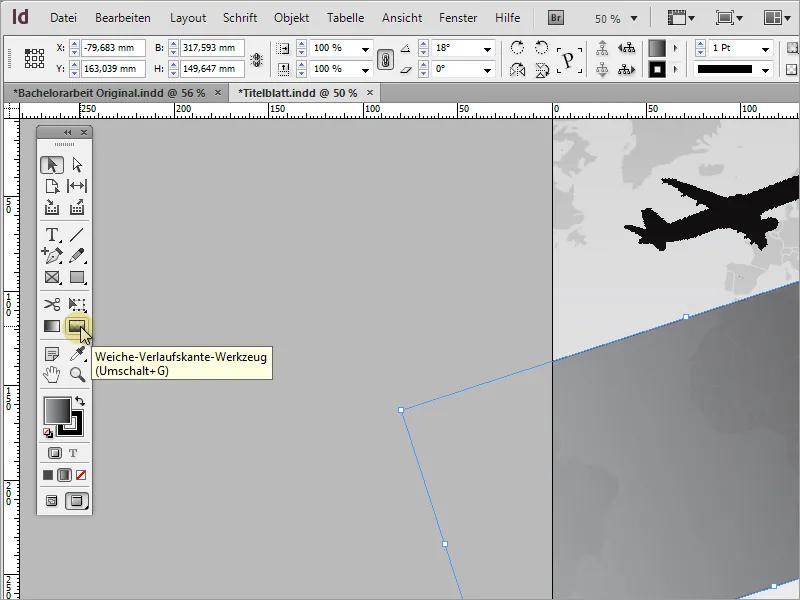Choose the reference point locator
This screenshot has width=800, height=600.
(34, 59)
